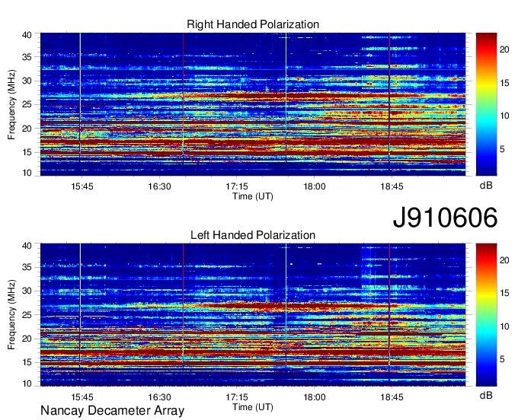
Task: Click the 18:00 tick label under top plot
Action: click(314, 186)
